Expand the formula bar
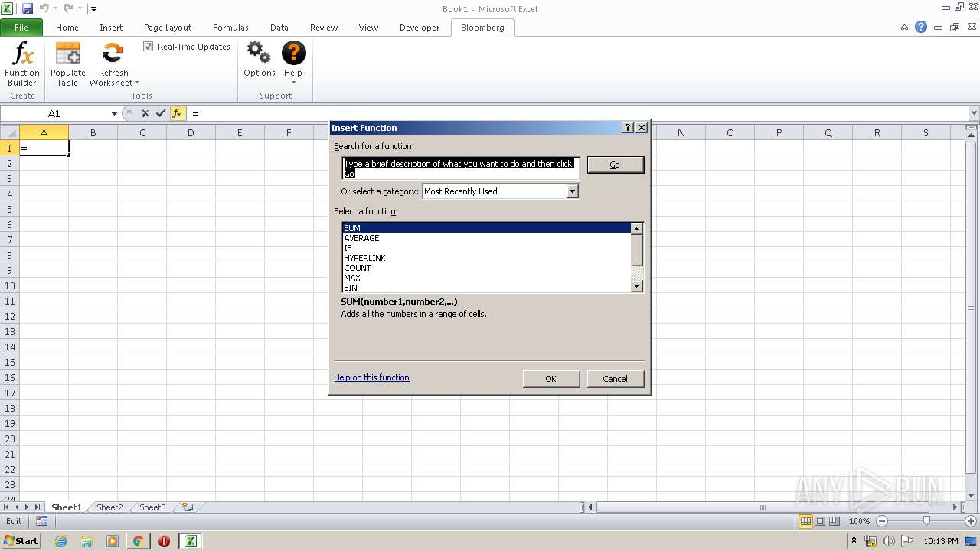Image resolution: width=980 pixels, height=551 pixels. pyautogui.click(x=974, y=113)
